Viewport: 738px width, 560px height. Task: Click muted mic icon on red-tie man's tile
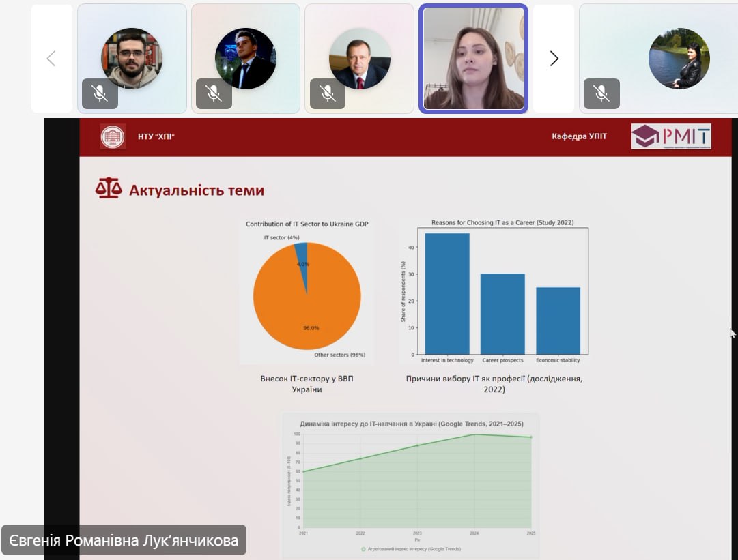click(x=328, y=93)
